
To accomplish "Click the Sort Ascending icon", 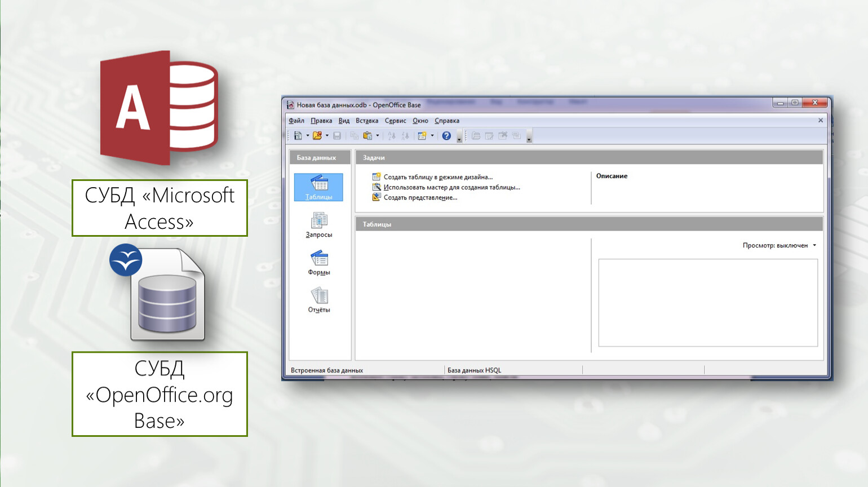I will point(392,136).
